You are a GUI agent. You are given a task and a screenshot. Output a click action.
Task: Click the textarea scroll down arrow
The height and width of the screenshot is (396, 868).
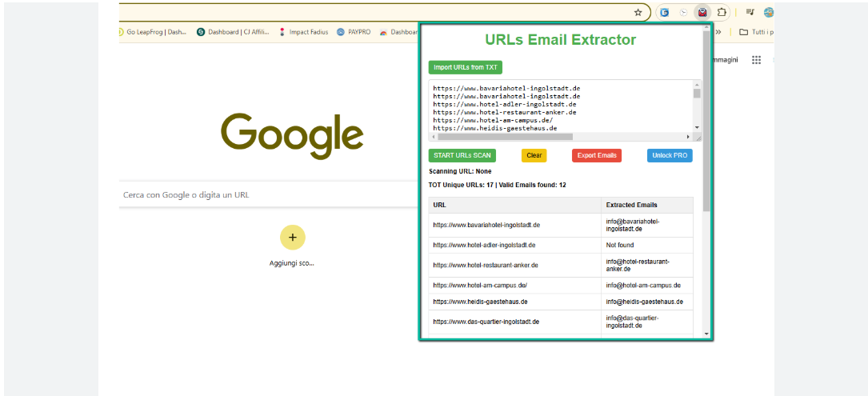coord(697,128)
